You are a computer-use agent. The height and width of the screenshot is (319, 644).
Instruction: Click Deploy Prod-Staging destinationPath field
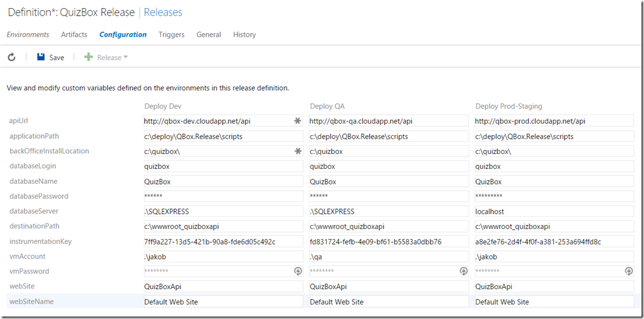(554, 226)
